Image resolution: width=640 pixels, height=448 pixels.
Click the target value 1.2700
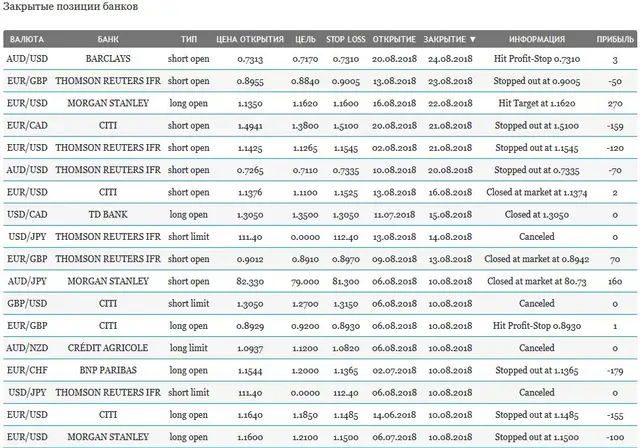pos(305,304)
